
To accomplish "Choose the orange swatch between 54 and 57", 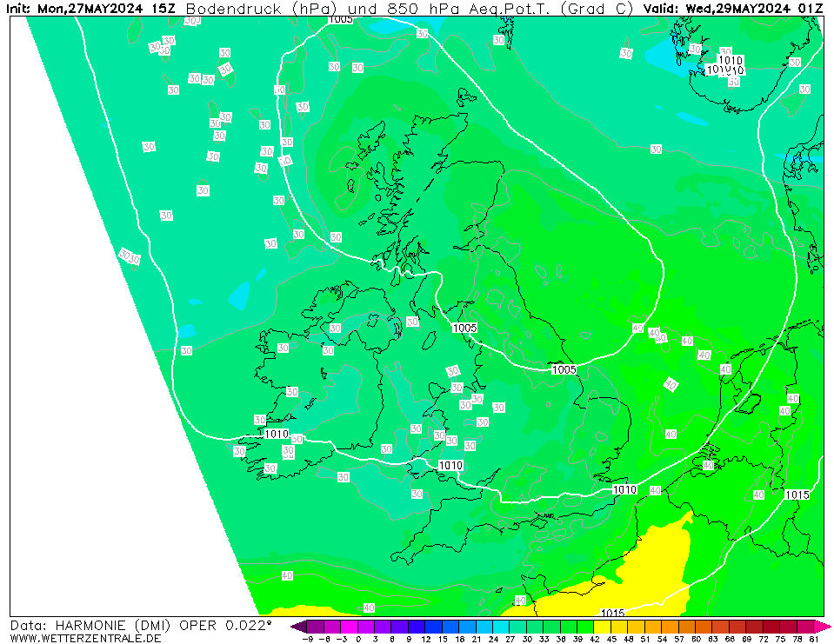I will (x=671, y=626).
